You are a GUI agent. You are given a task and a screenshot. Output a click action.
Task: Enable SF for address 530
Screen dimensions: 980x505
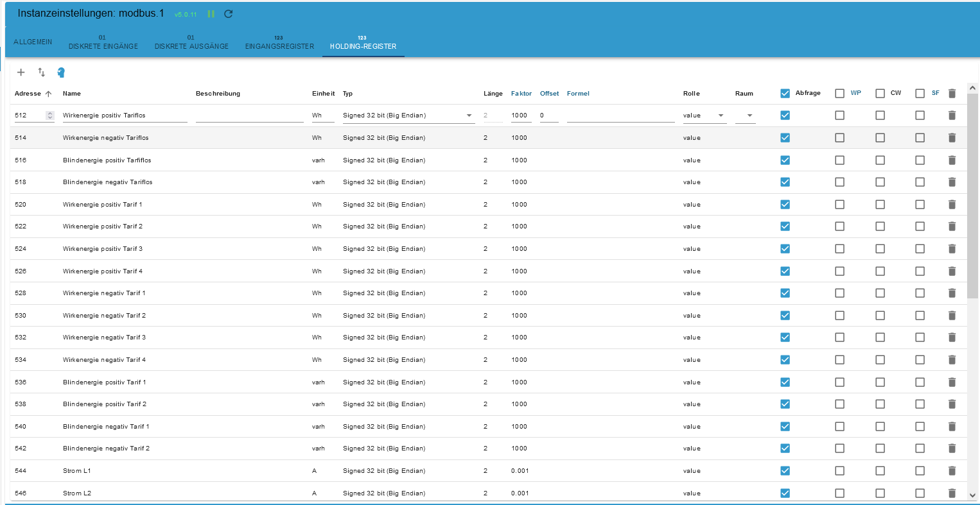point(920,316)
